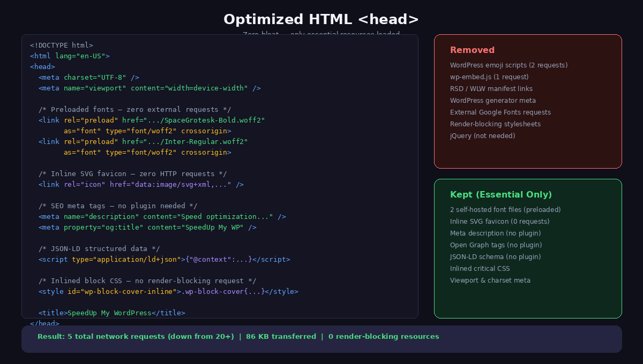Click the "Removed" panel heading

tap(472, 50)
